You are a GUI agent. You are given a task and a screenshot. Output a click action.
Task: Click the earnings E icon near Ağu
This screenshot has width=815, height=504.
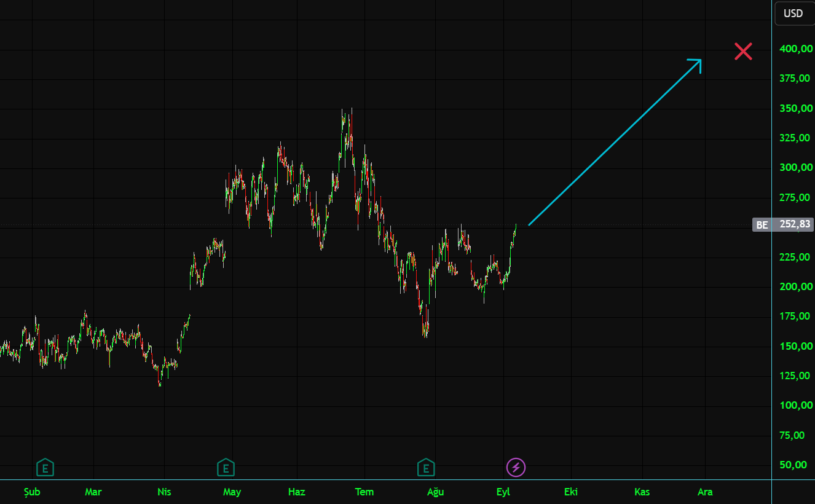pyautogui.click(x=426, y=468)
